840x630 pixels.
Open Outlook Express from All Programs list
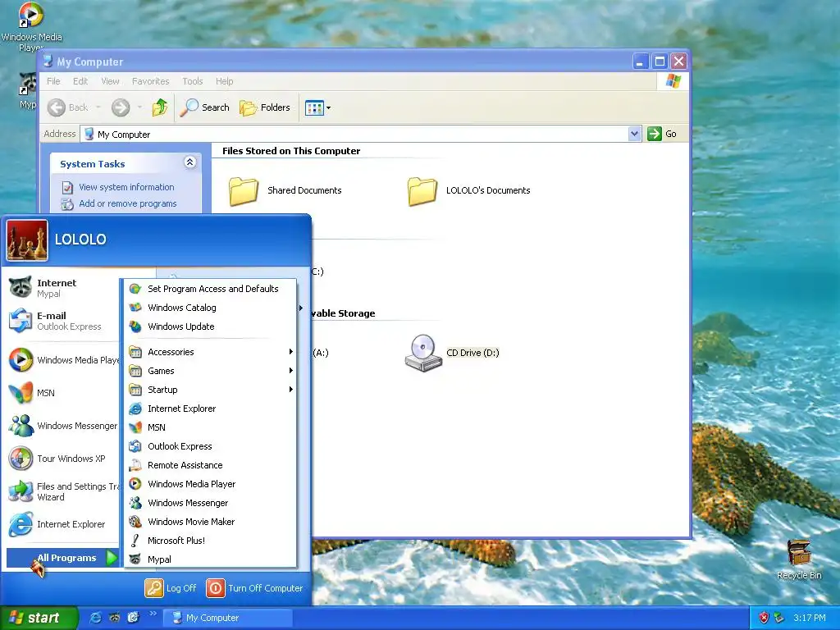coord(211,446)
